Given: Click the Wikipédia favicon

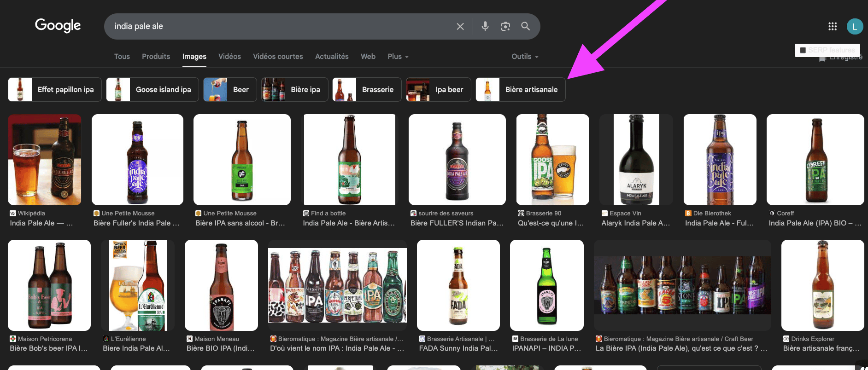Looking at the screenshot, I should coord(13,213).
